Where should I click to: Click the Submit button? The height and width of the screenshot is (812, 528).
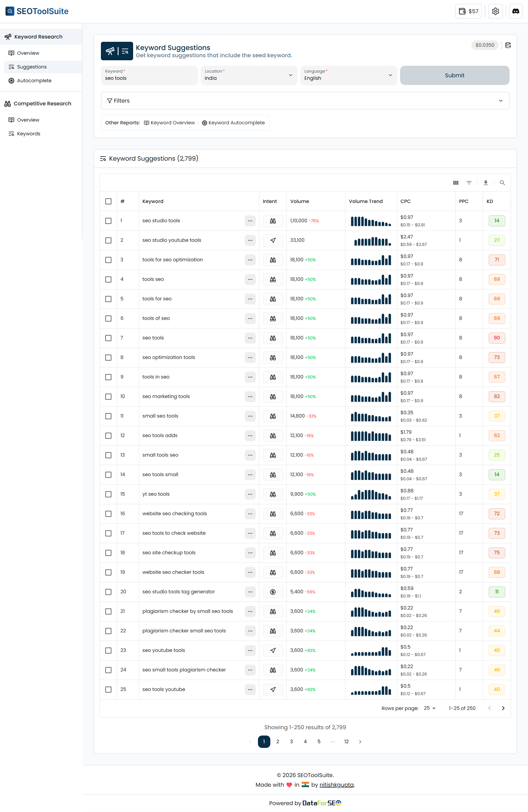(454, 75)
